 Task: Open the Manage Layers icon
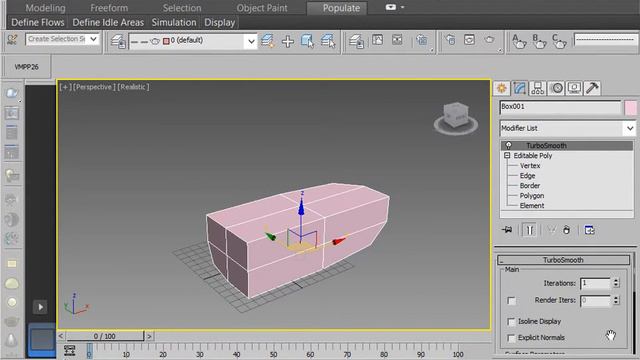tap(118, 41)
